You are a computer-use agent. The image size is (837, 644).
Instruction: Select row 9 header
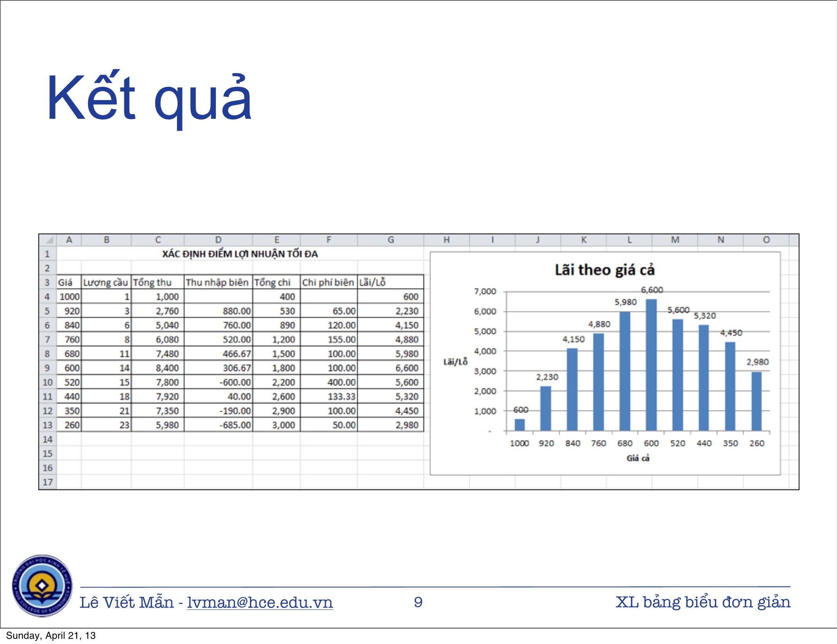pos(48,368)
